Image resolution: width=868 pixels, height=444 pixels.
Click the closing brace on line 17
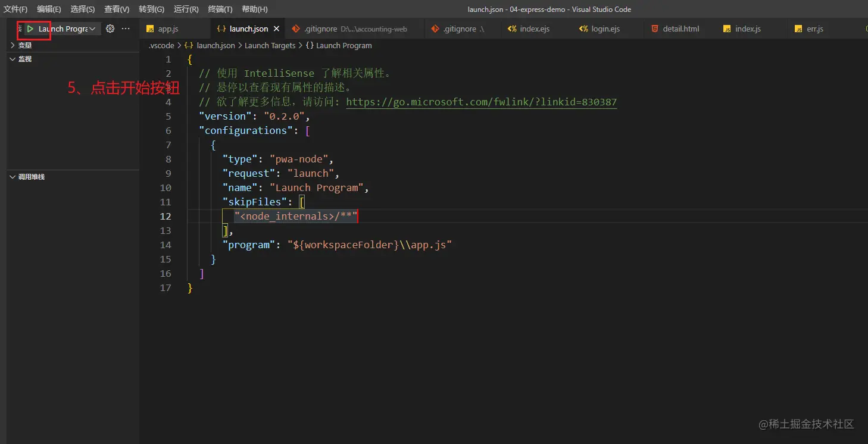[x=190, y=287]
